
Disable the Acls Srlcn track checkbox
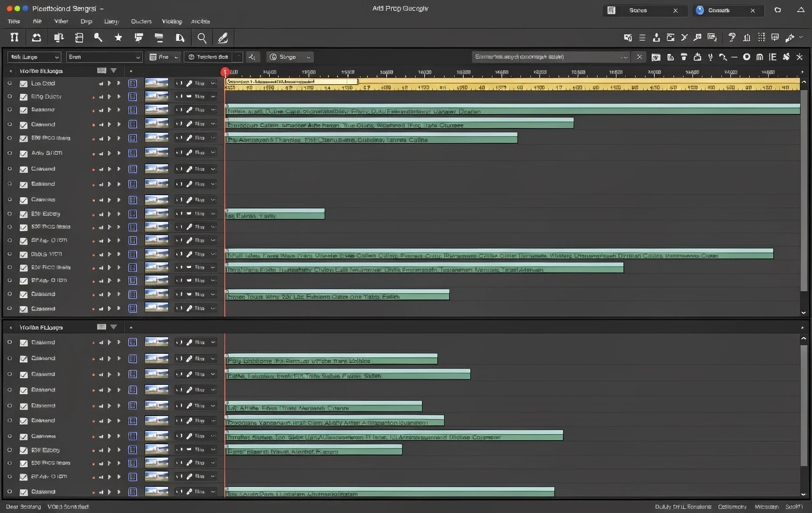point(24,154)
